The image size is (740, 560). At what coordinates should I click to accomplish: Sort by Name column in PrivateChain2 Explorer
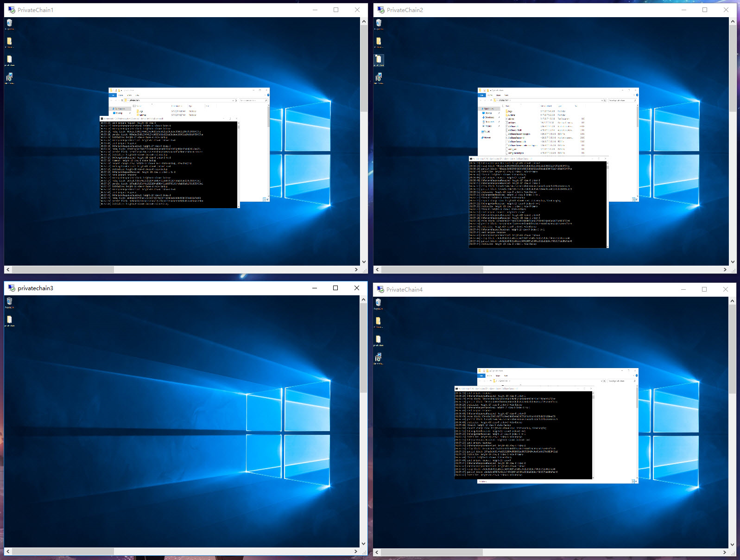click(x=507, y=106)
